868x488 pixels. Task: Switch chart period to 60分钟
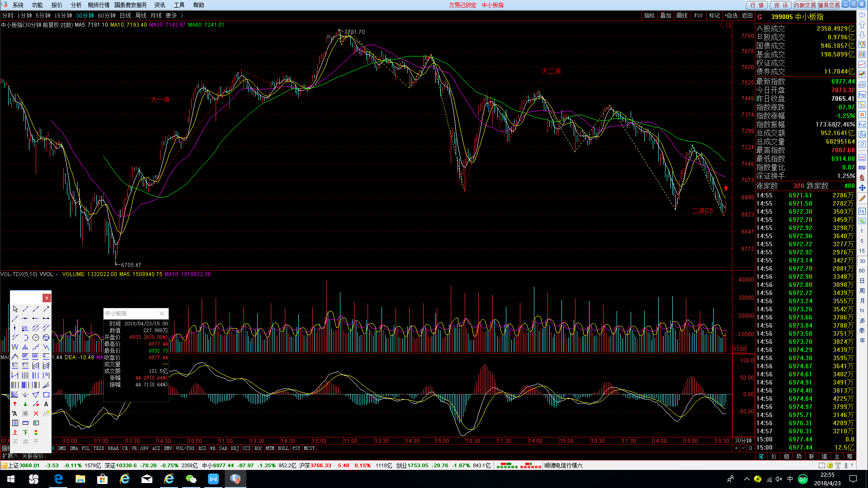107,15
